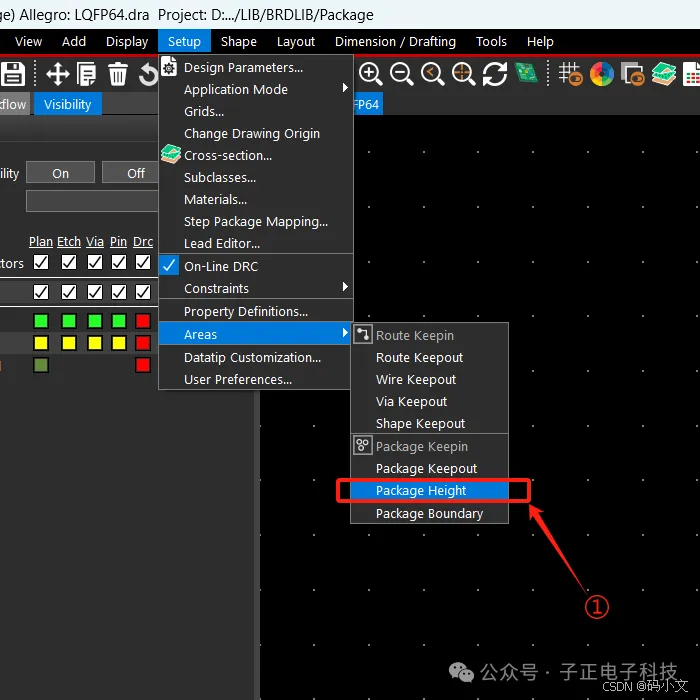Click the On visibility button
This screenshot has height=700, width=700.
[x=61, y=173]
